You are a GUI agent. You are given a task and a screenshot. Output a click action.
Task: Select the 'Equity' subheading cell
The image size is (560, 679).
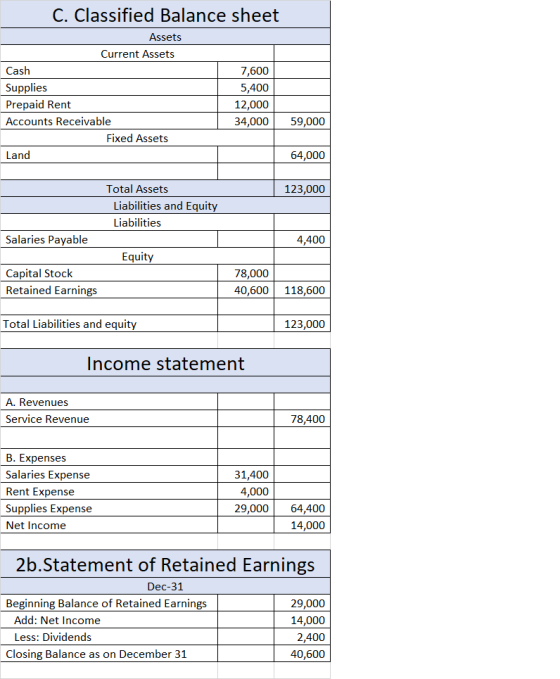pyautogui.click(x=137, y=256)
